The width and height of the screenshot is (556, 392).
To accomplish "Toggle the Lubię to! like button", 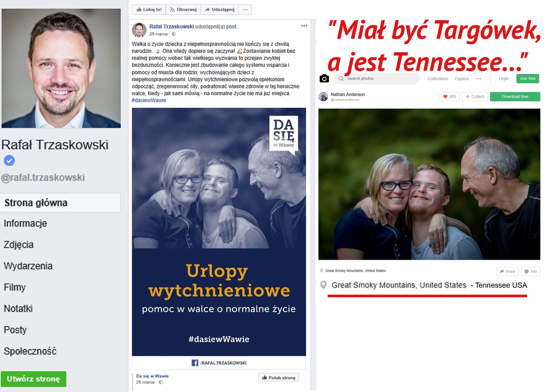I will (x=149, y=10).
